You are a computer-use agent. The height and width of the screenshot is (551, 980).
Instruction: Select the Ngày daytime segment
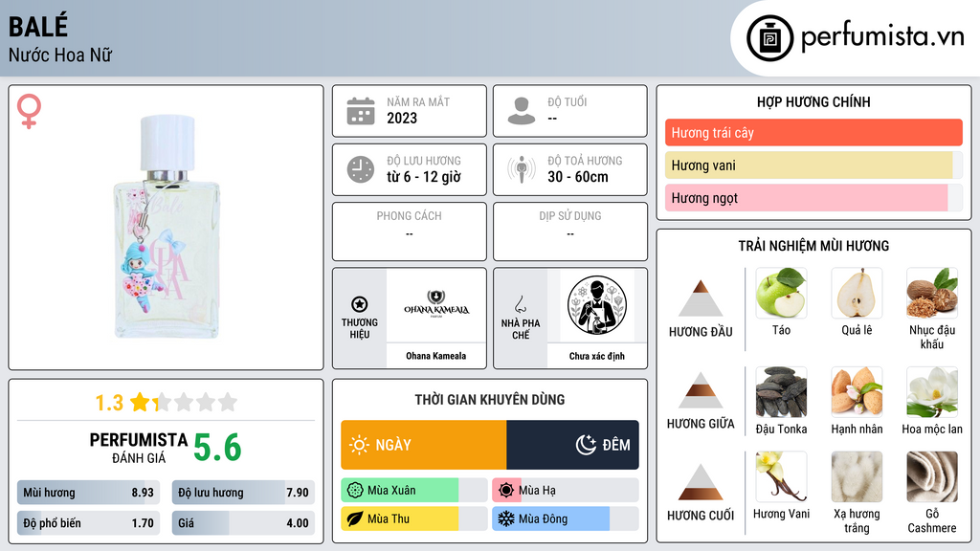click(x=424, y=445)
